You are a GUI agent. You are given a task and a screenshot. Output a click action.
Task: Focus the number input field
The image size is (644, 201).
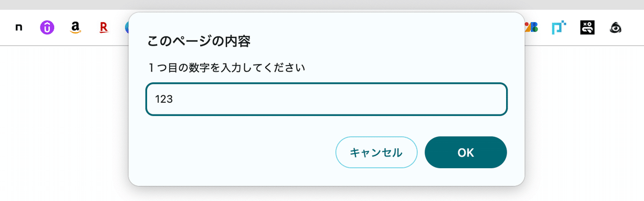click(x=326, y=99)
